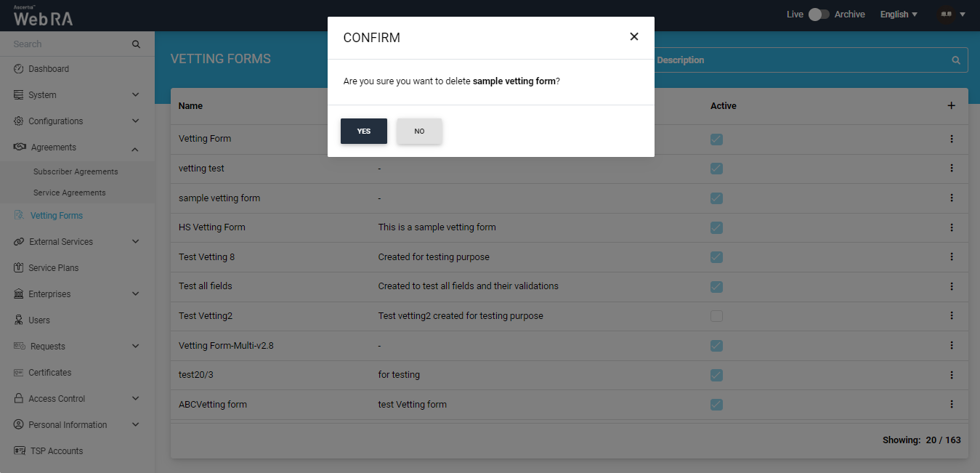Toggle the Live/Archive switch

click(819, 15)
